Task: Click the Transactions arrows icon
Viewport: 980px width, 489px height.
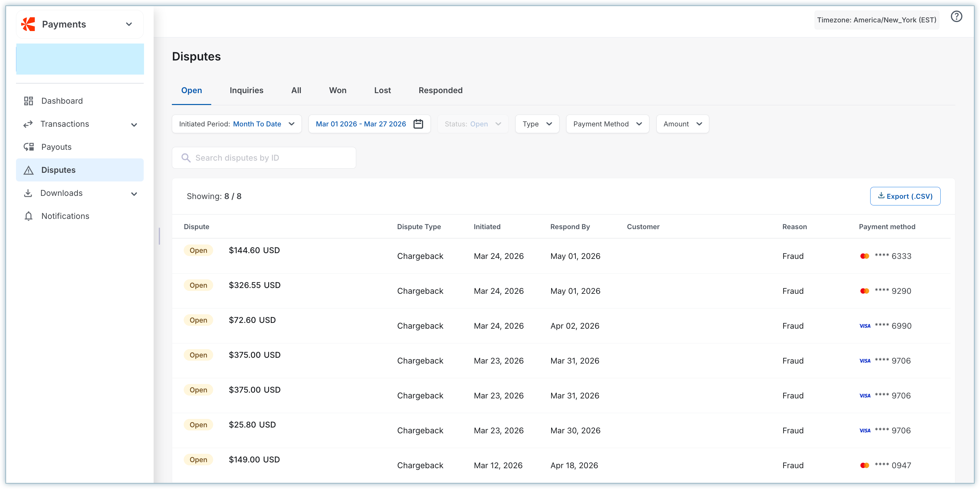Action: pos(28,124)
